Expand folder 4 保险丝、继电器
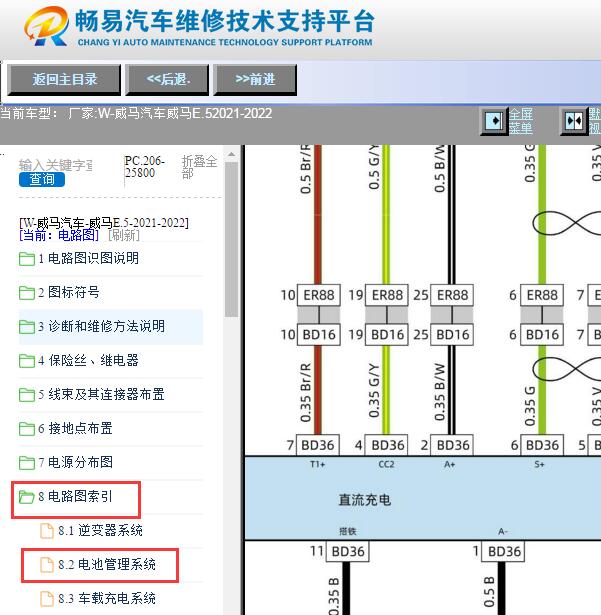Screen dimensions: 601x615 click(x=89, y=360)
